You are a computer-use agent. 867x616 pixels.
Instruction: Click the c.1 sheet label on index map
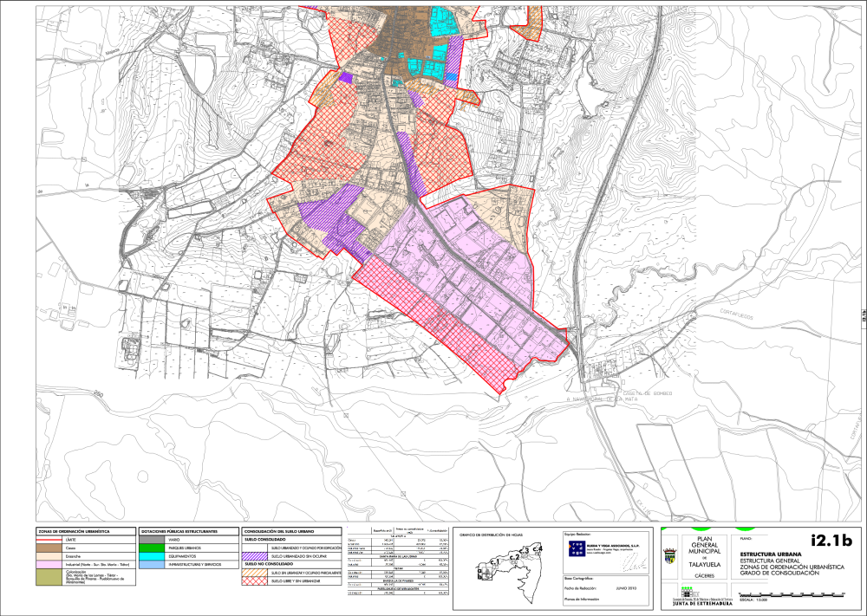tap(495, 562)
